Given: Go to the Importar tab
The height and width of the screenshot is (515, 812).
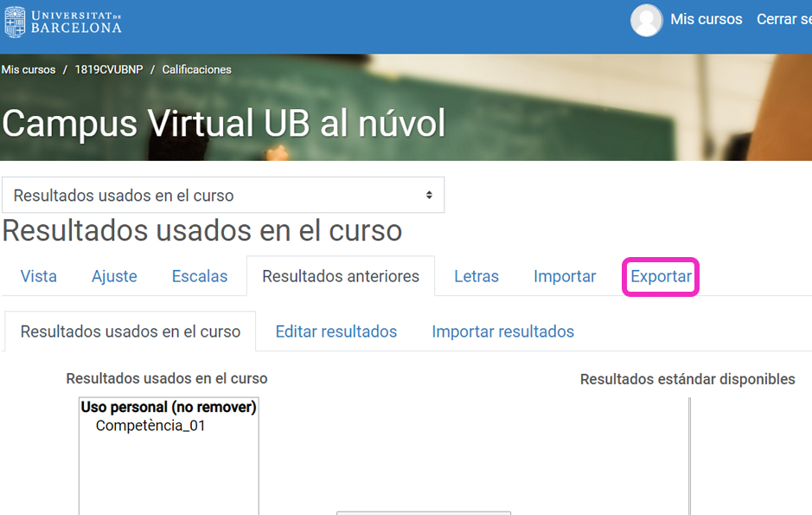Looking at the screenshot, I should 565,277.
